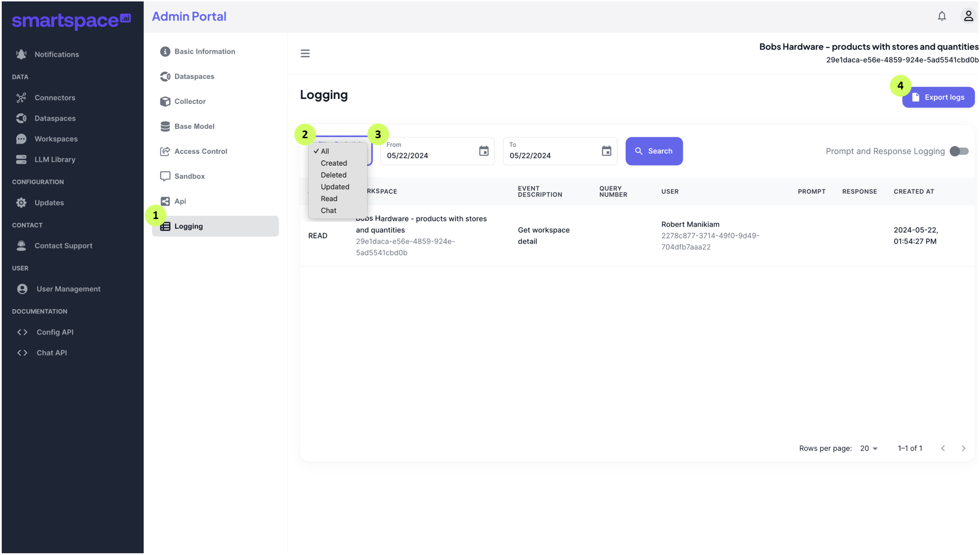Open the To date calendar icon
The height and width of the screenshot is (555, 980).
point(606,151)
